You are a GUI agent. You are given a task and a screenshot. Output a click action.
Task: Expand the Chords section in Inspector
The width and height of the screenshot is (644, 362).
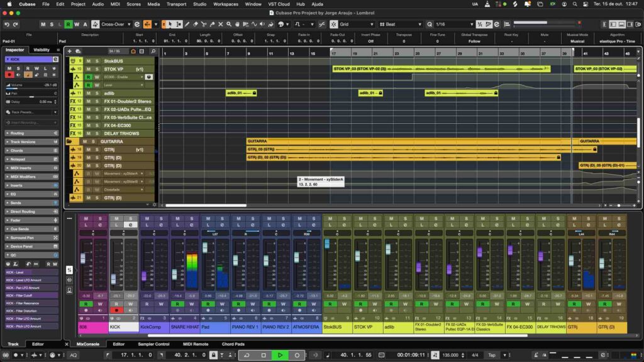tap(31, 151)
